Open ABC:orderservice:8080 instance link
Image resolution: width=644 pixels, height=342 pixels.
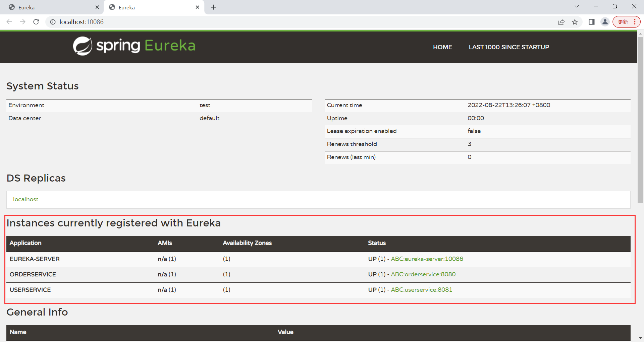click(x=423, y=274)
